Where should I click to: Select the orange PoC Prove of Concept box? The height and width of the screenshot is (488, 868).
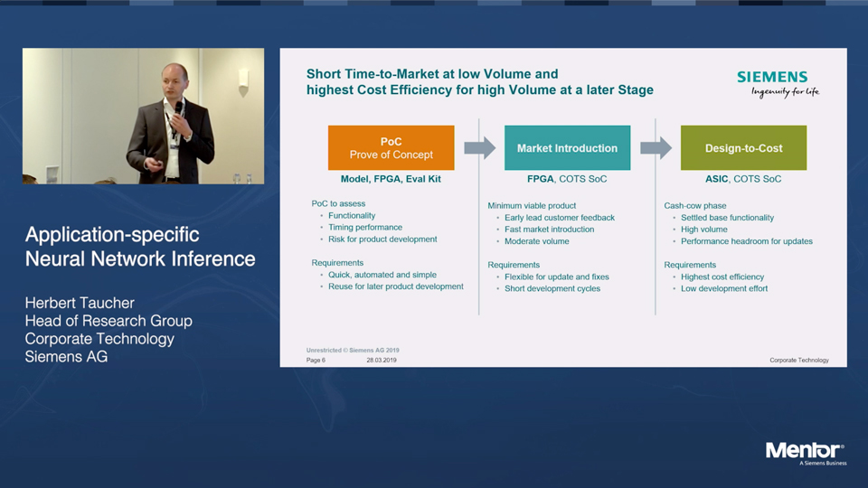[391, 148]
